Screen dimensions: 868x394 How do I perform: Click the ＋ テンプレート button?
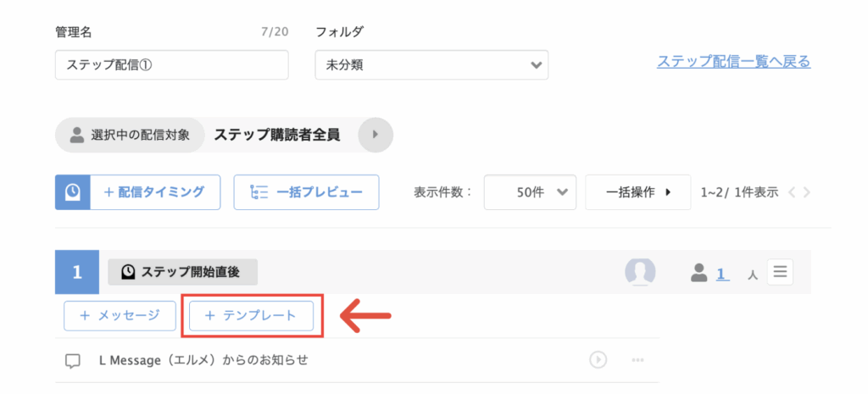251,316
